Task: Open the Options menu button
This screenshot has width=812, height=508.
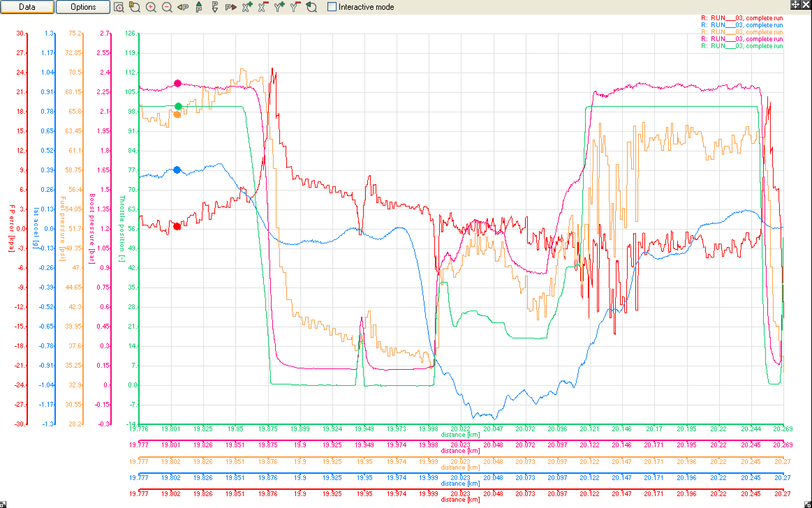Action: pyautogui.click(x=83, y=7)
